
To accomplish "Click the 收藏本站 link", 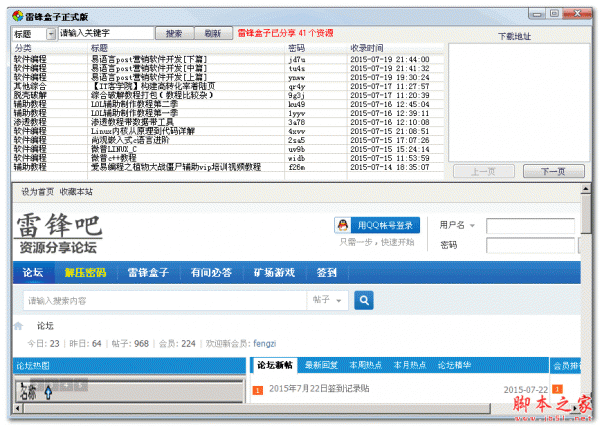I will (x=76, y=192).
